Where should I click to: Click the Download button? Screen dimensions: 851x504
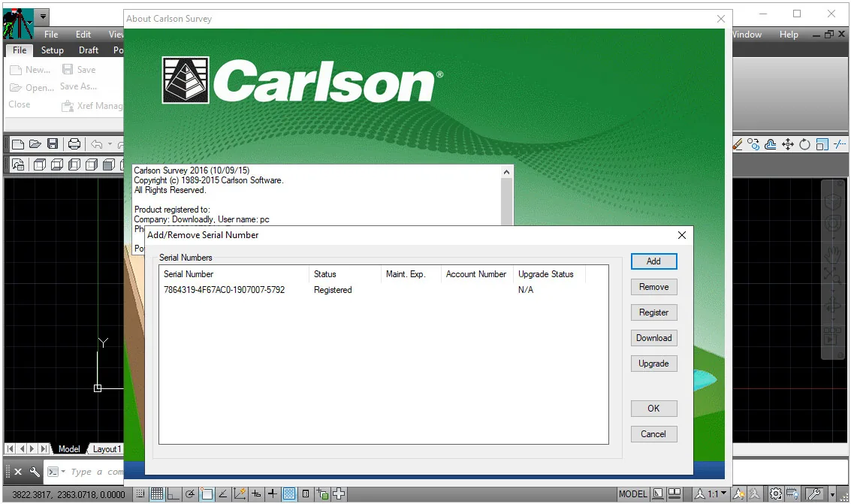click(653, 337)
